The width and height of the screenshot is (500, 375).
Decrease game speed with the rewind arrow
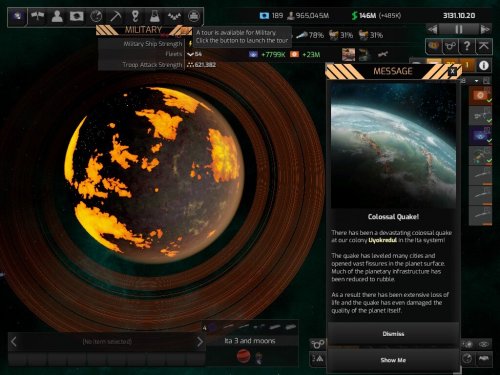click(433, 30)
